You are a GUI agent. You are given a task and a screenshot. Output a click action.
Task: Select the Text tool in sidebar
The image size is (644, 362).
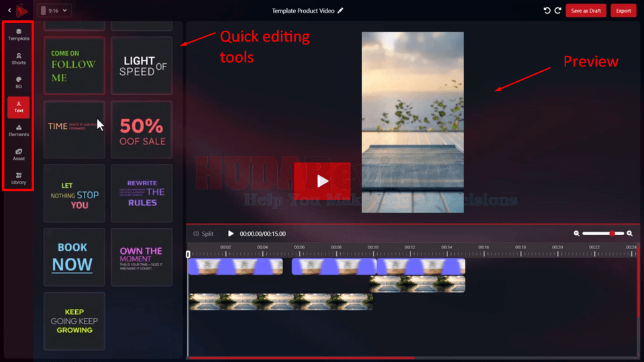pyautogui.click(x=19, y=107)
